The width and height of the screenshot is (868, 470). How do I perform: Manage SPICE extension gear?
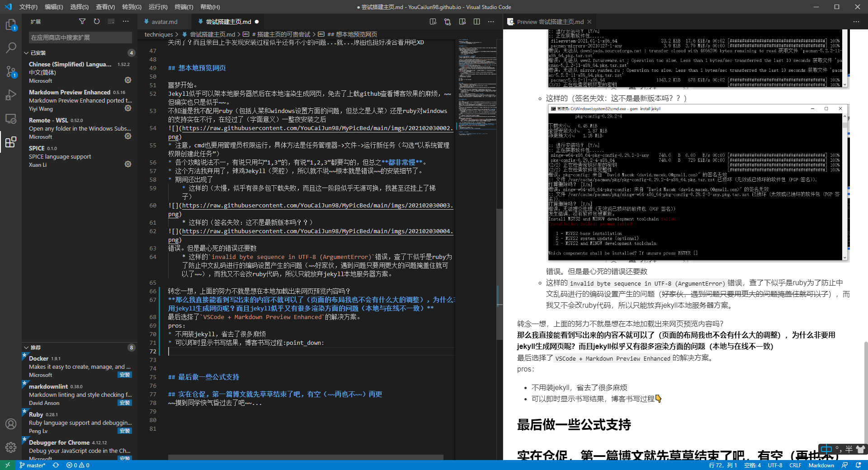click(128, 164)
